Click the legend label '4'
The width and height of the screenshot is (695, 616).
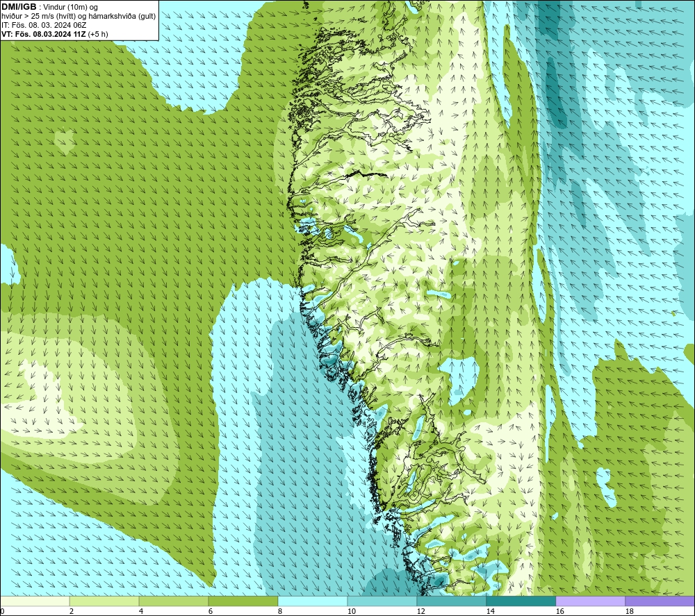(x=141, y=612)
